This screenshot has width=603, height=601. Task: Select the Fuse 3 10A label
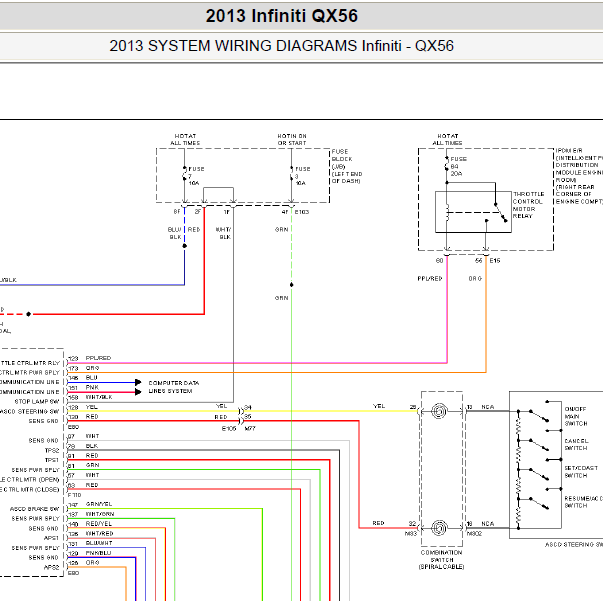click(x=302, y=176)
